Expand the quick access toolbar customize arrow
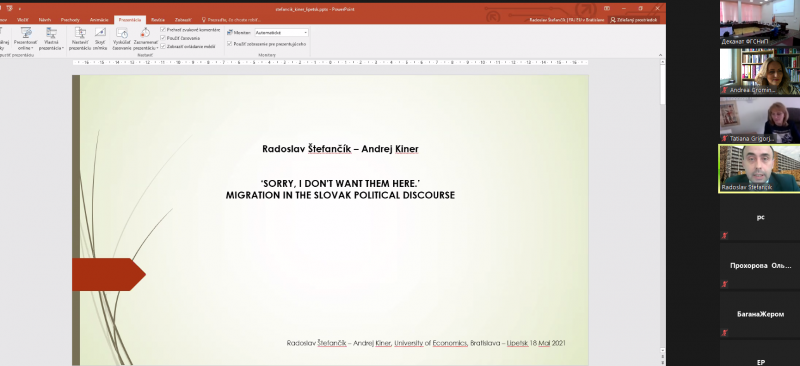800x366 pixels. tap(20, 9)
